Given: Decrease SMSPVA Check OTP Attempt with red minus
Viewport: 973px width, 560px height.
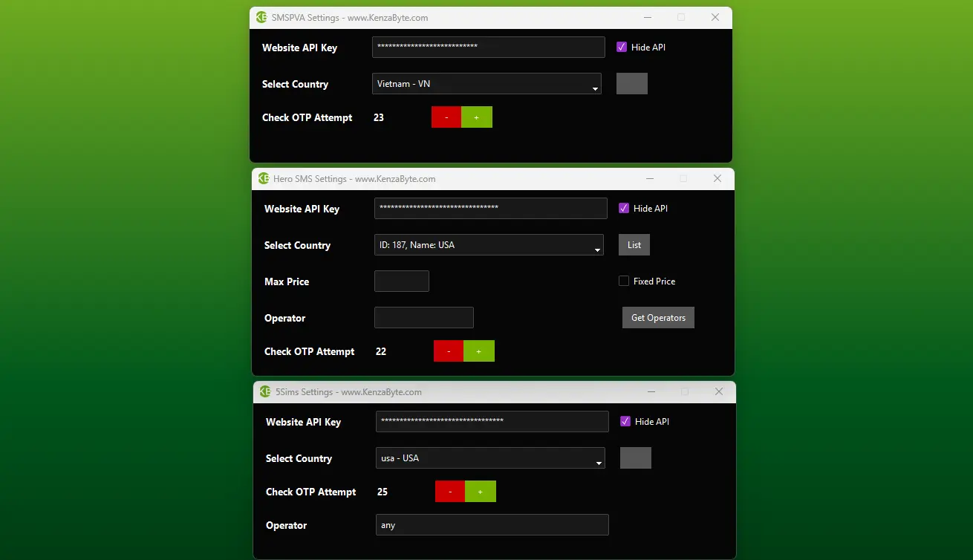Looking at the screenshot, I should tap(446, 117).
